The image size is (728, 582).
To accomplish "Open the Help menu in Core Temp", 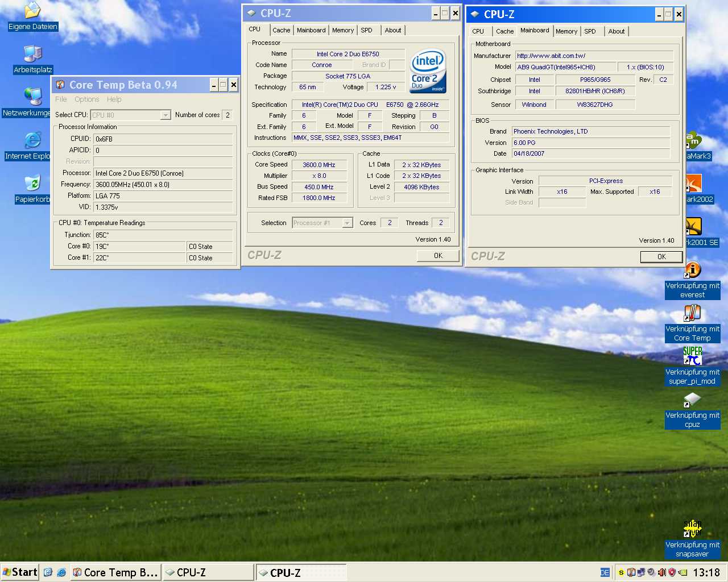I will coord(114,99).
